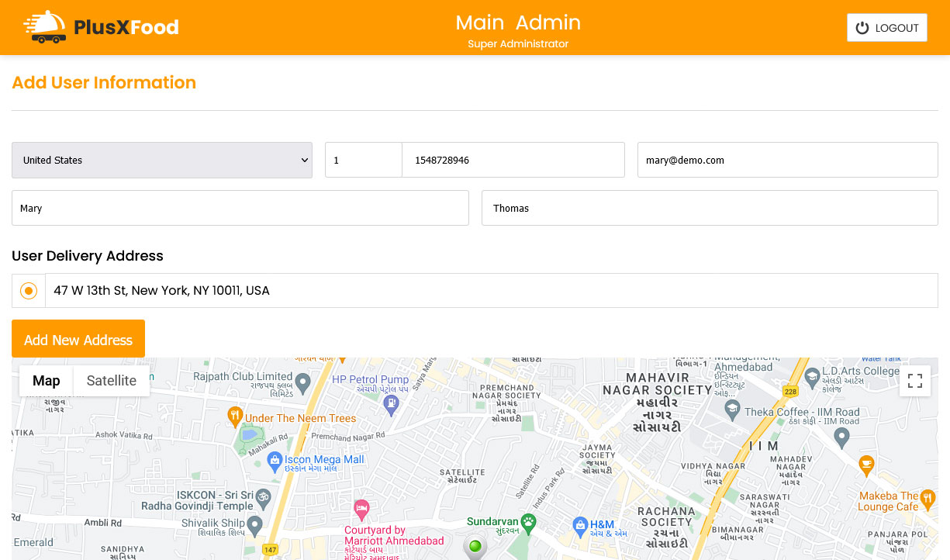Screen dimensions: 950x560
Task: Click the Courtyard by Marriott hotel icon
Action: click(361, 509)
